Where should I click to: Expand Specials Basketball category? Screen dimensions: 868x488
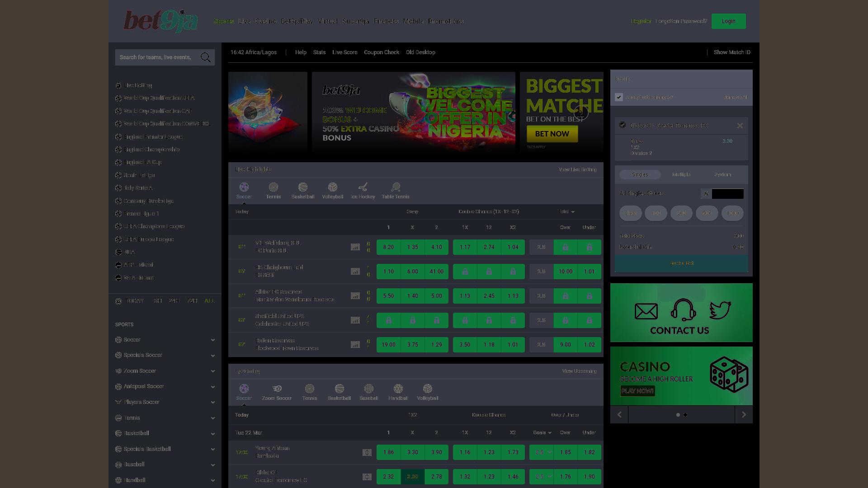point(165,449)
